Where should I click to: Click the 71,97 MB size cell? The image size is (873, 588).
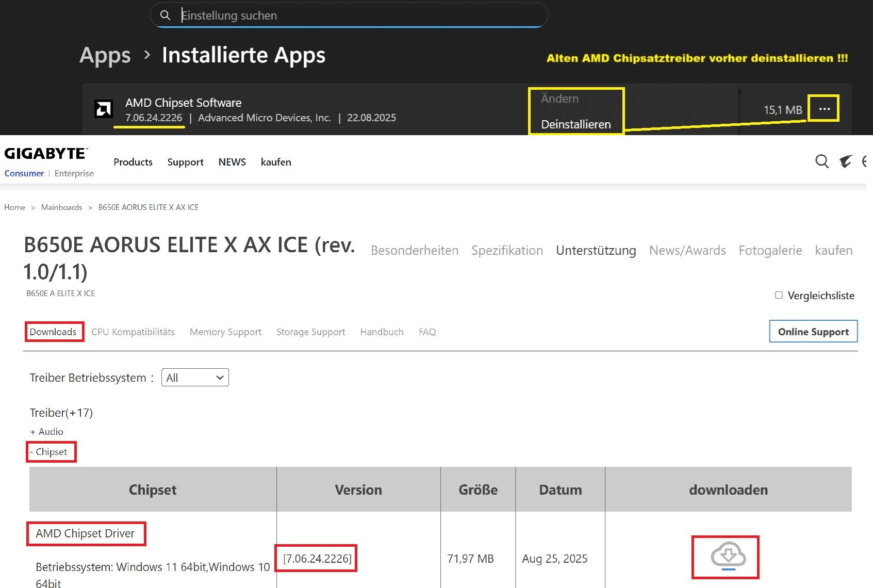pos(470,559)
